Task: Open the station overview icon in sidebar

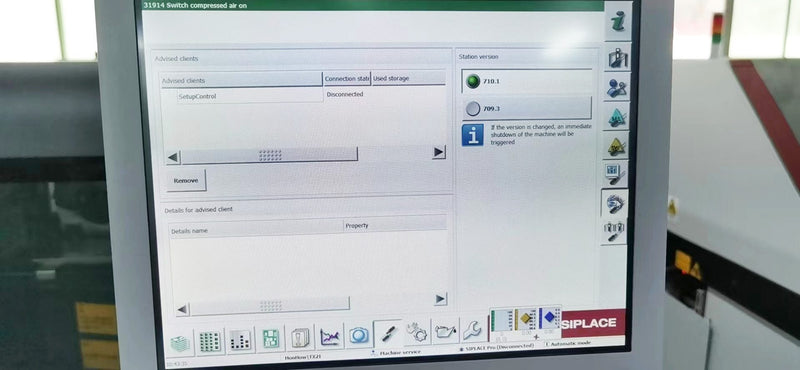Action: pyautogui.click(x=618, y=57)
